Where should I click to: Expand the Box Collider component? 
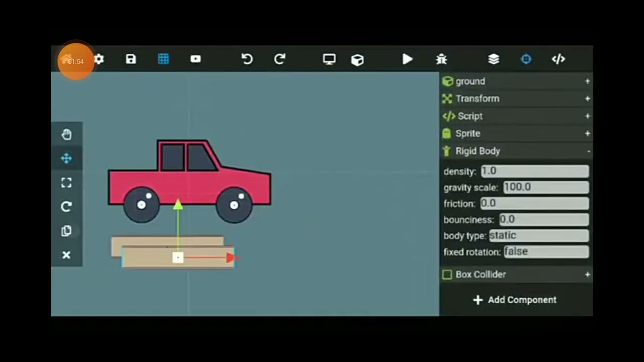click(x=516, y=275)
